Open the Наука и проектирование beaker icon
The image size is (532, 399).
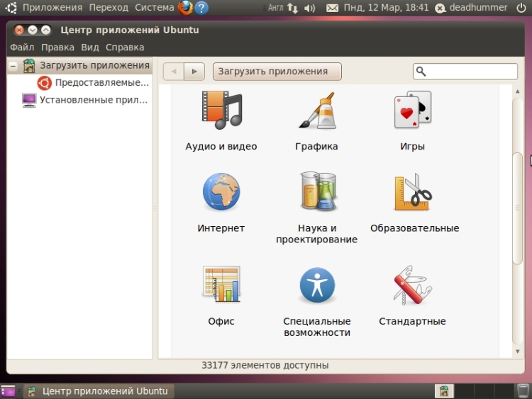click(316, 191)
